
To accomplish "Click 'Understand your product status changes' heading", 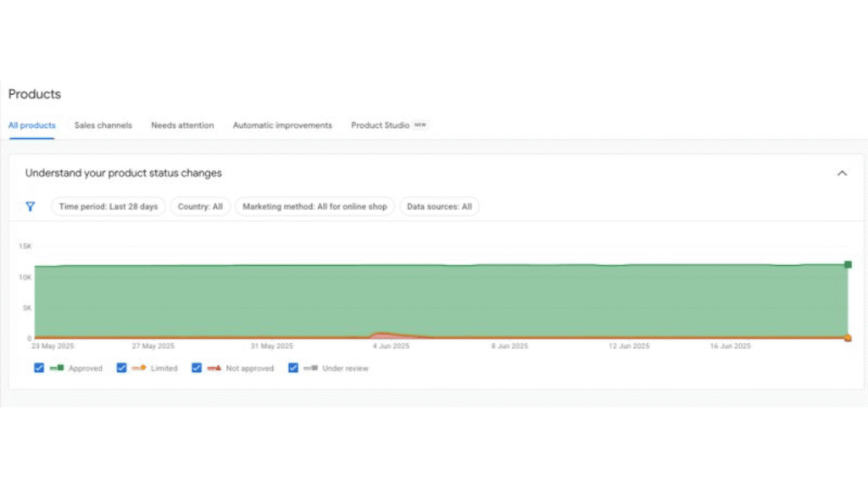I will pyautogui.click(x=124, y=173).
